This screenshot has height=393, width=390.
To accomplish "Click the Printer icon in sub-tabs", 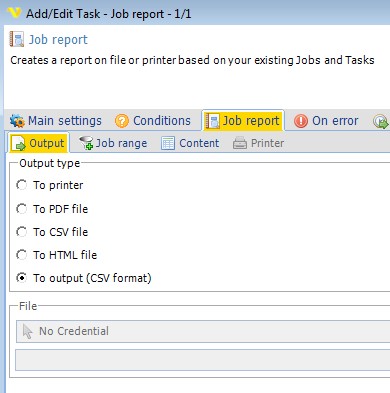I will [240, 143].
